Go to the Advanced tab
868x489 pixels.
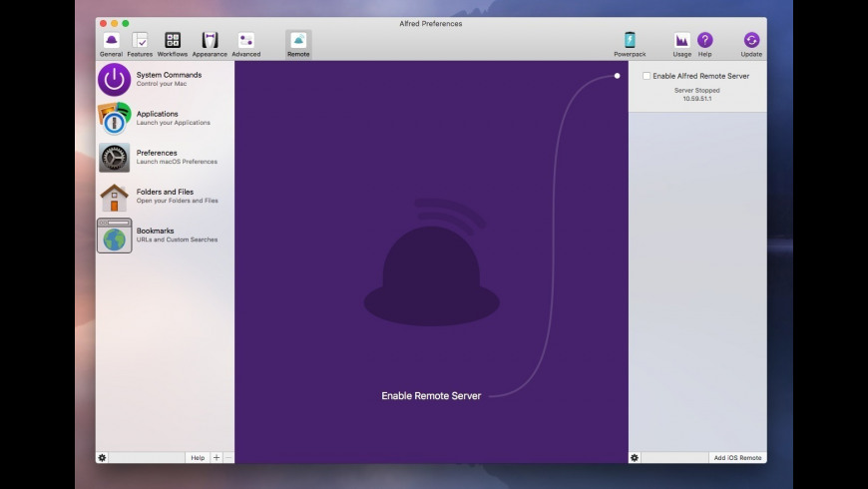coord(245,44)
